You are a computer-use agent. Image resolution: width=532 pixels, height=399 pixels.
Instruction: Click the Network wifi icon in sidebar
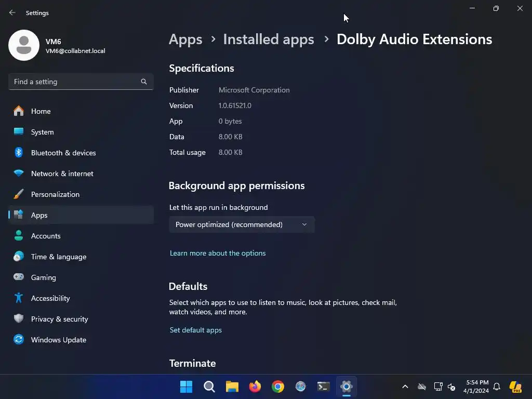point(19,174)
